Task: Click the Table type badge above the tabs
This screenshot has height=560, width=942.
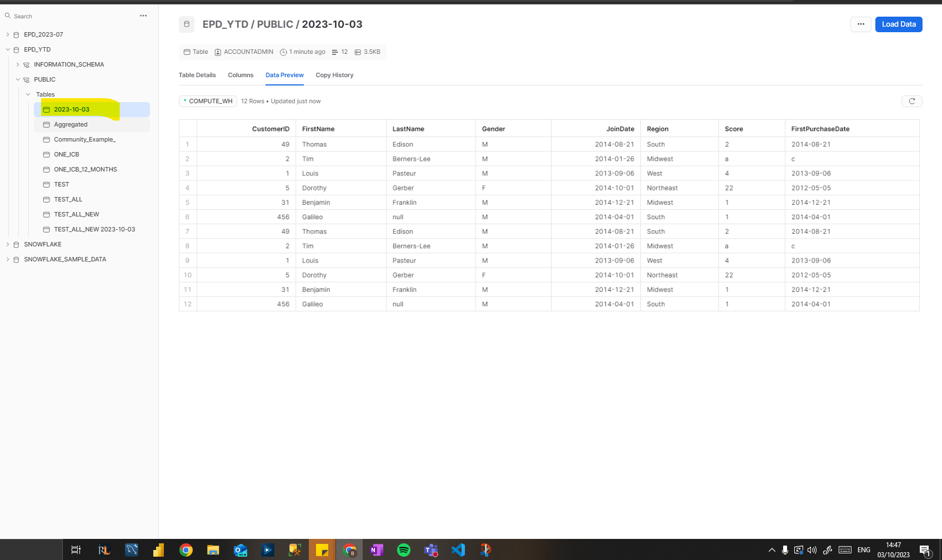Action: coord(195,52)
